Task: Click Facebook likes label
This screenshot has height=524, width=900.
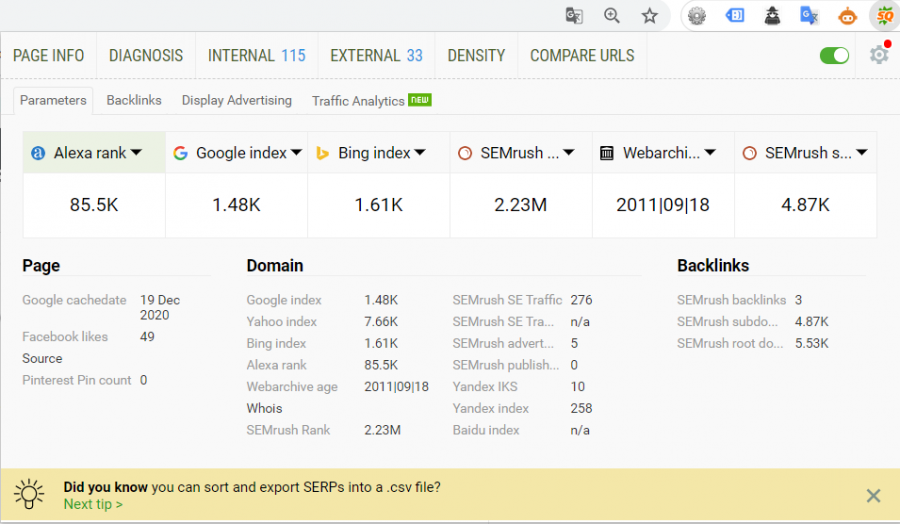Action: pyautogui.click(x=65, y=337)
